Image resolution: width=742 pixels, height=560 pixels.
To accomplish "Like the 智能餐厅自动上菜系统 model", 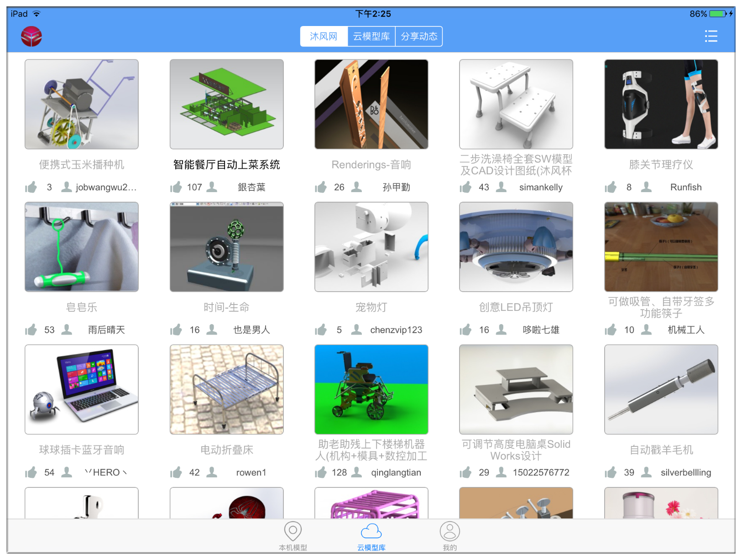I will coord(176,187).
